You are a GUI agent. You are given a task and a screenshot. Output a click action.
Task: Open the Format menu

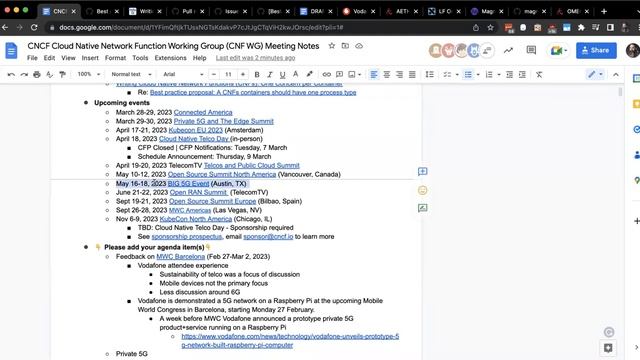pyautogui.click(x=116, y=58)
